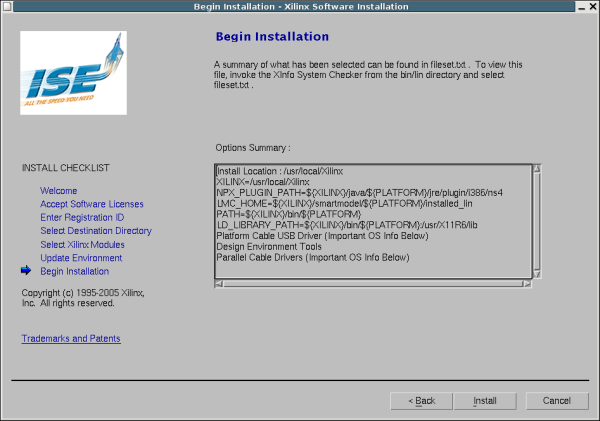
Task: Click Begin Installation checklist step
Action: [75, 271]
